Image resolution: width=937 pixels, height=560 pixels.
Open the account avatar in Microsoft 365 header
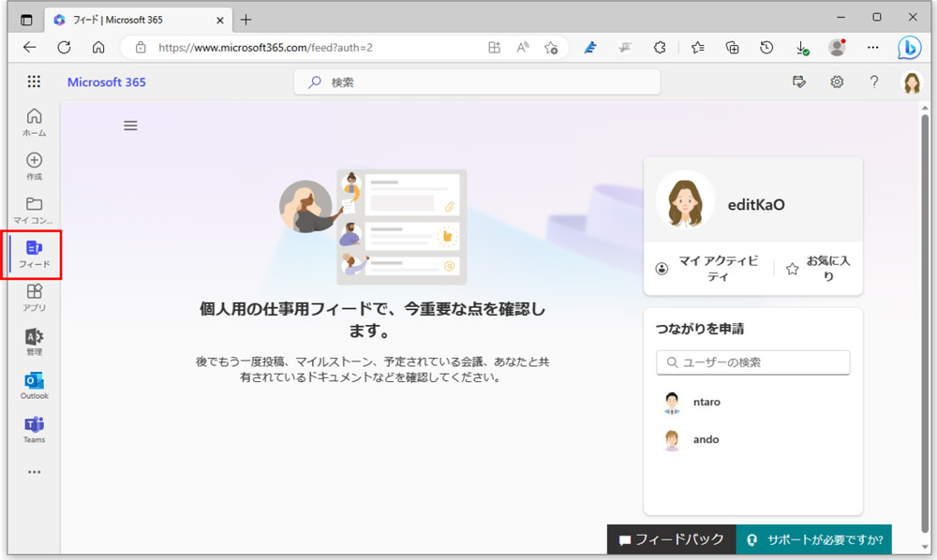coord(912,82)
